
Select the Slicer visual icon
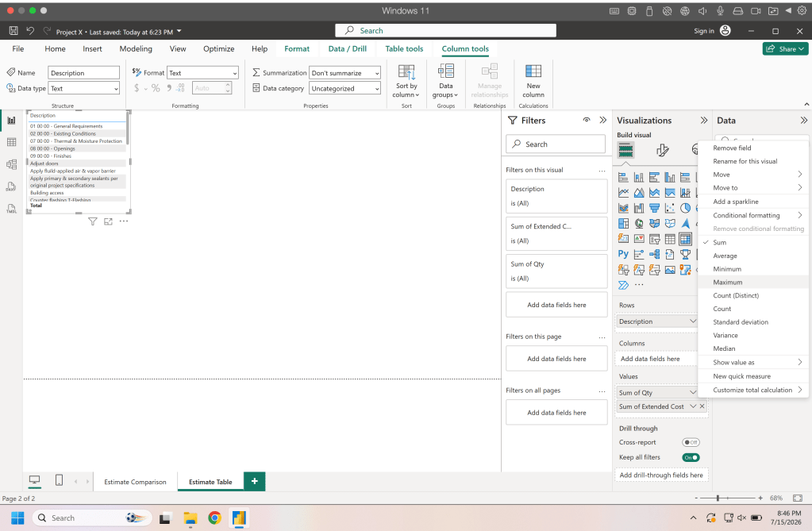[x=655, y=239]
